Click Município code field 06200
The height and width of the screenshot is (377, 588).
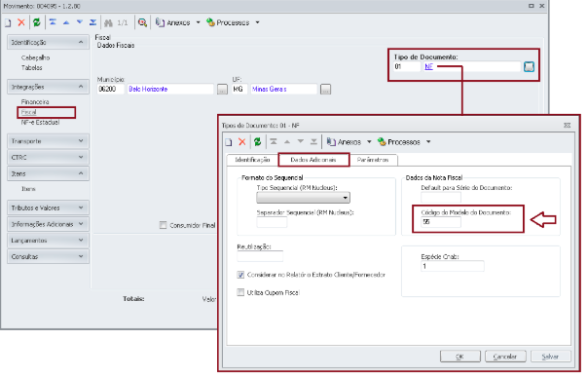tap(110, 90)
